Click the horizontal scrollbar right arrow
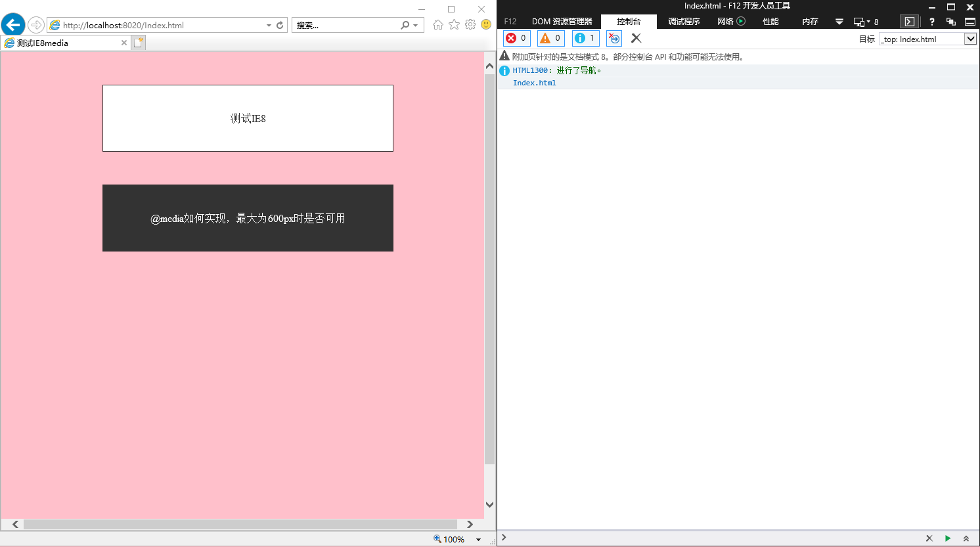This screenshot has height=549, width=980. click(470, 524)
